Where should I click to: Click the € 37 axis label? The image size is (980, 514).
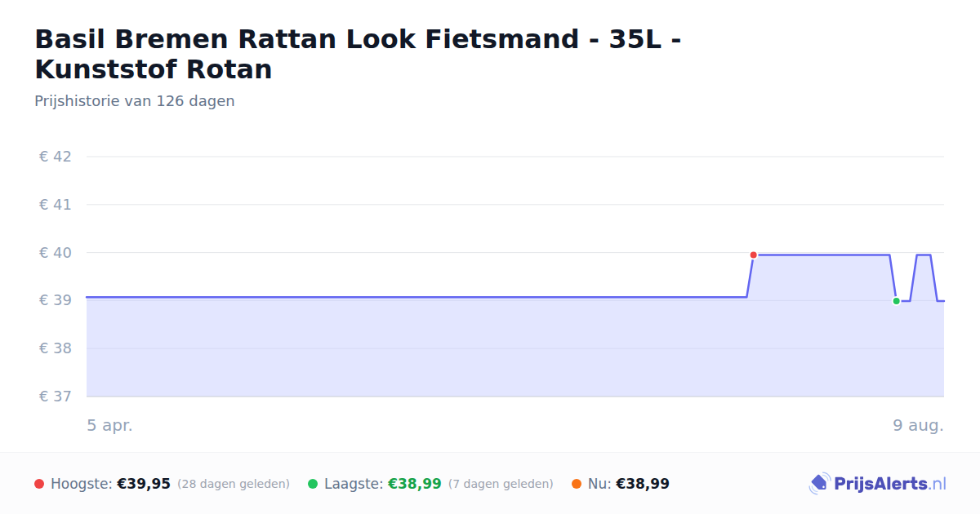[56, 397]
